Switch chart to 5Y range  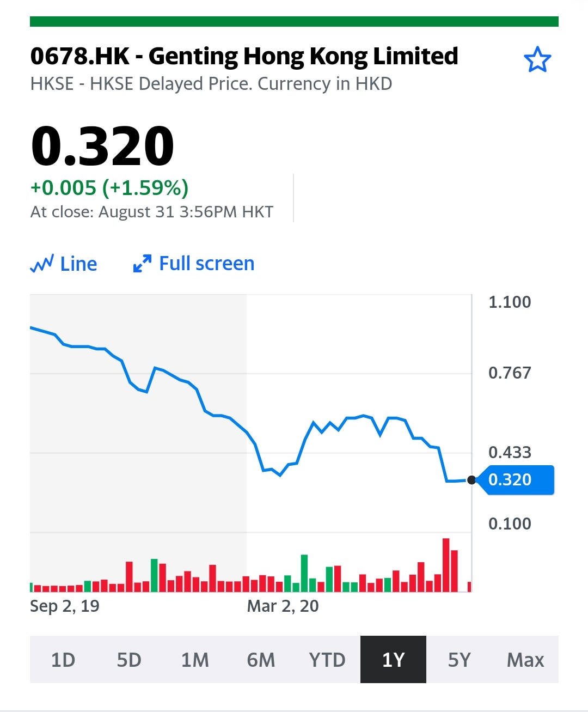[x=459, y=660]
